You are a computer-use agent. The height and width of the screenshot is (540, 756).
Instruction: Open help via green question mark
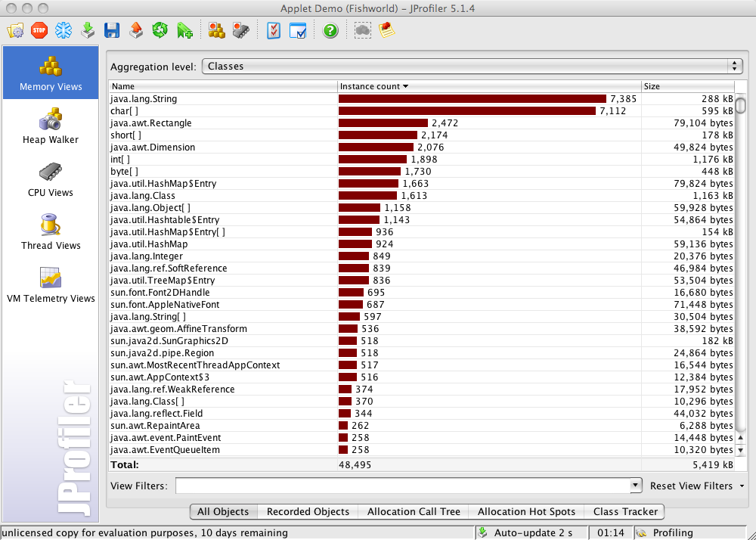click(x=330, y=31)
